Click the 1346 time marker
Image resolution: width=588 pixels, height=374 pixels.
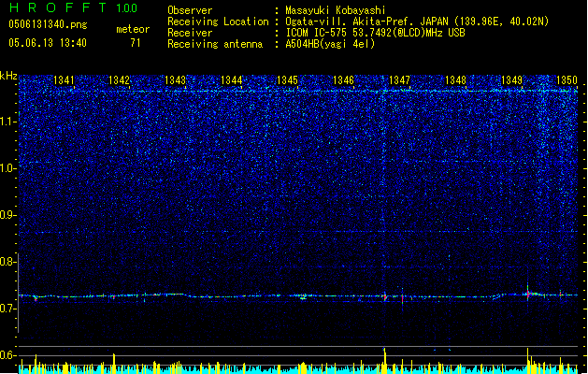coord(343,80)
